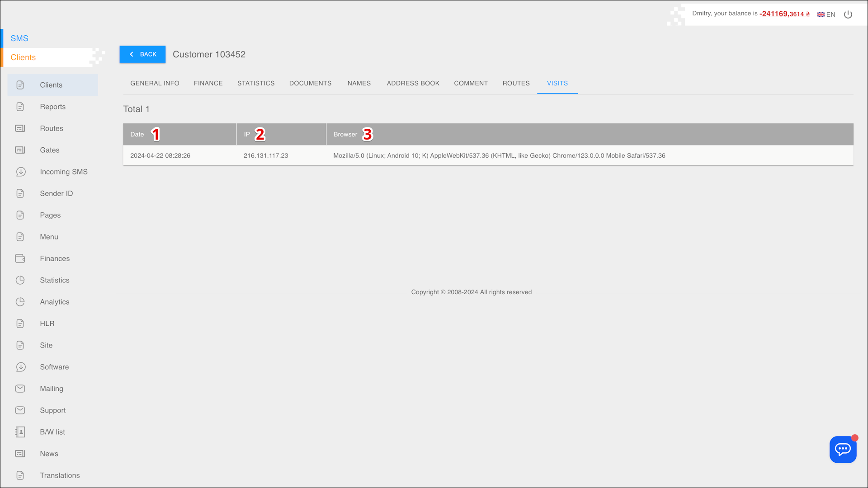The height and width of the screenshot is (488, 868).
Task: Click the B/W list contact book icon
Action: [x=20, y=432]
